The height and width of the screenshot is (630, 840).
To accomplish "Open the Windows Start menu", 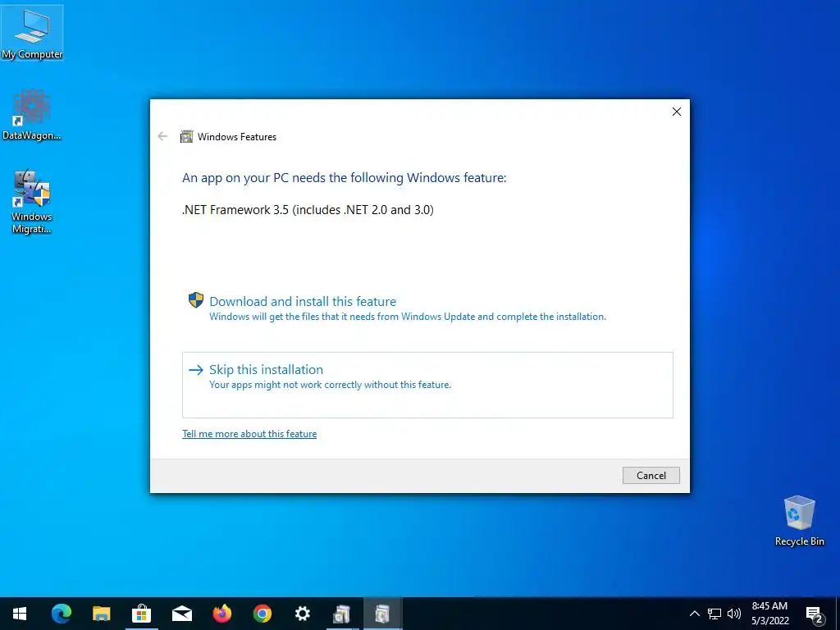I will [20, 614].
